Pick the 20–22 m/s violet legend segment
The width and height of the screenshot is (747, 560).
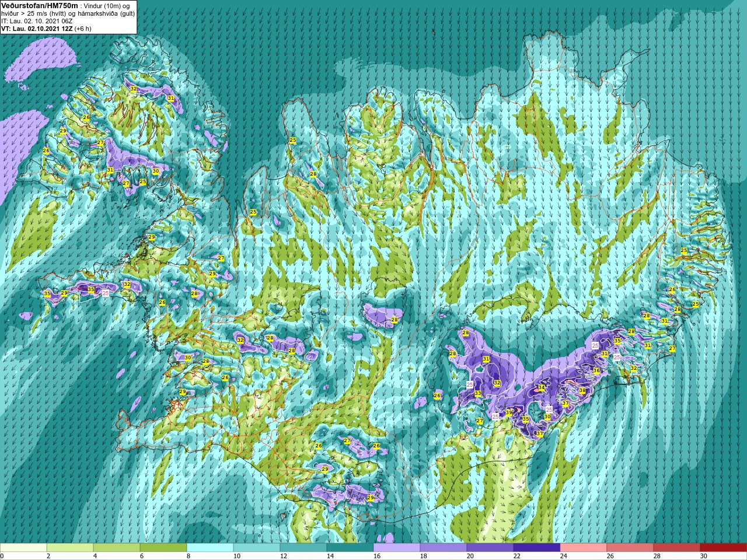tap(490, 548)
